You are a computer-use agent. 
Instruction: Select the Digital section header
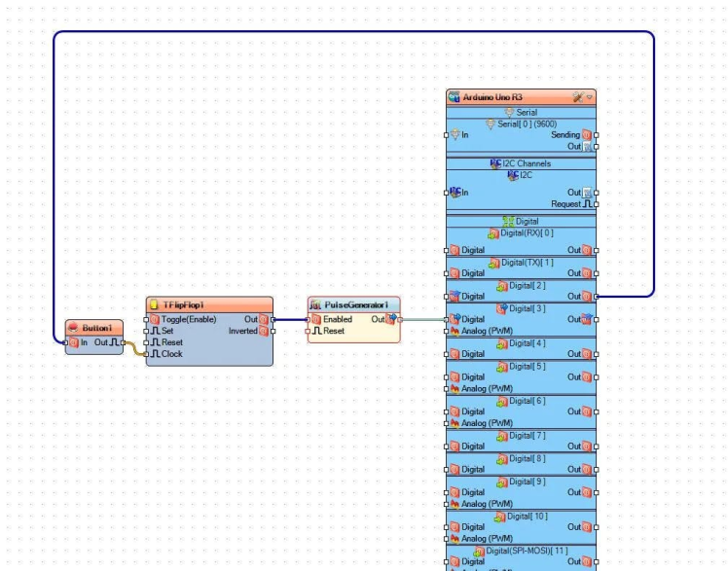[521, 221]
